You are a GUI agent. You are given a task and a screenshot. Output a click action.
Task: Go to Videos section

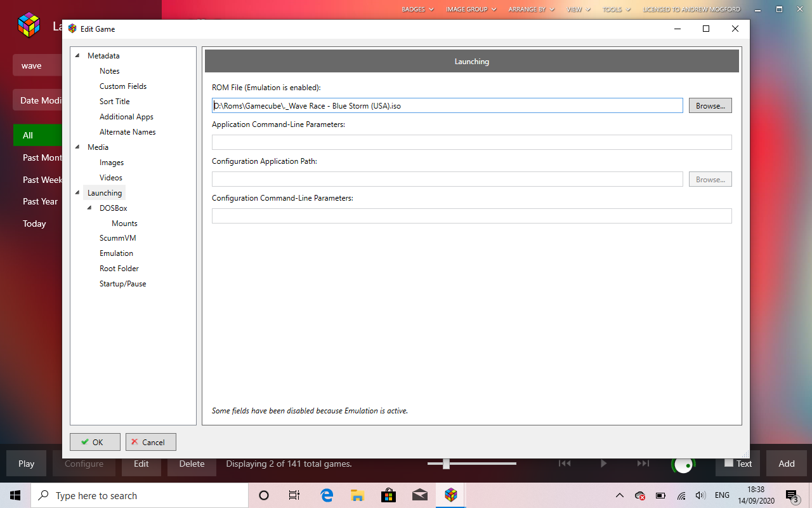click(x=111, y=178)
